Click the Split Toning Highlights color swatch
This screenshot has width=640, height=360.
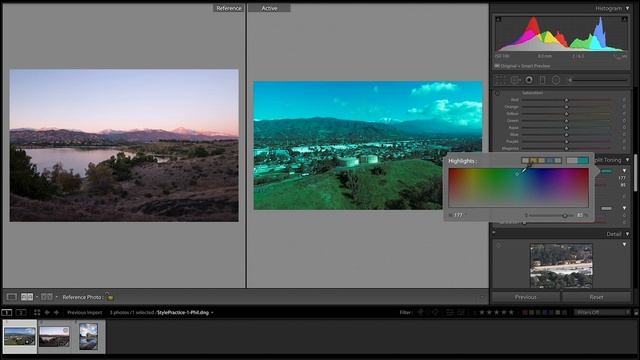click(607, 171)
